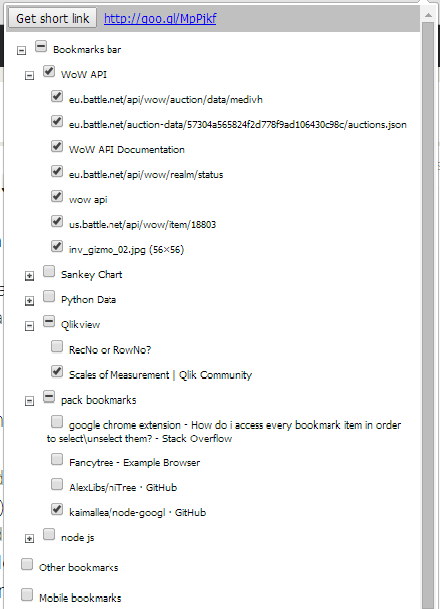
Task: Open the goo.gl/MpPjkf short link
Action: point(160,18)
